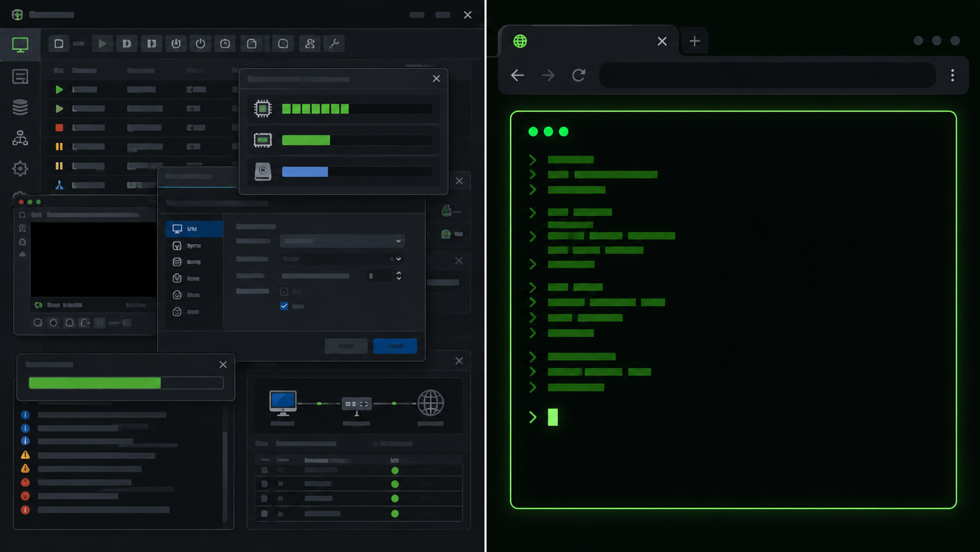
Task: Toggle the greyed checkbox above the blue one
Action: coord(284,292)
